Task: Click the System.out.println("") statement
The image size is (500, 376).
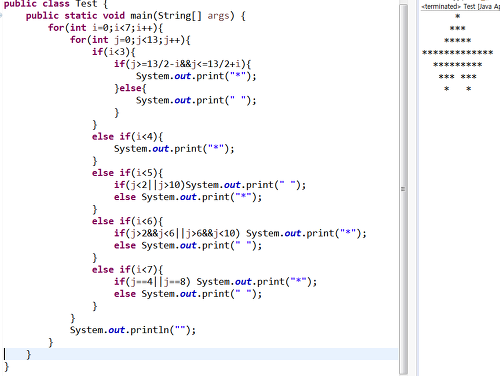Action: [x=133, y=330]
